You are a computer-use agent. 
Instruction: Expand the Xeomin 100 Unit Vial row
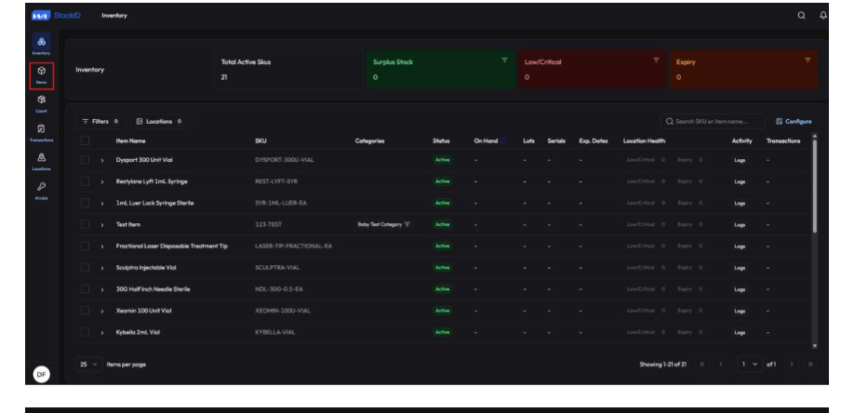pyautogui.click(x=102, y=311)
